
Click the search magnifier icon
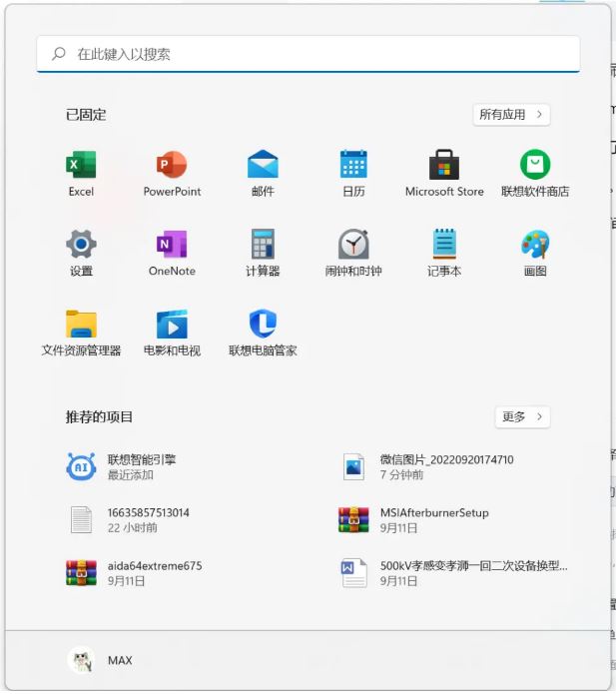coord(59,54)
